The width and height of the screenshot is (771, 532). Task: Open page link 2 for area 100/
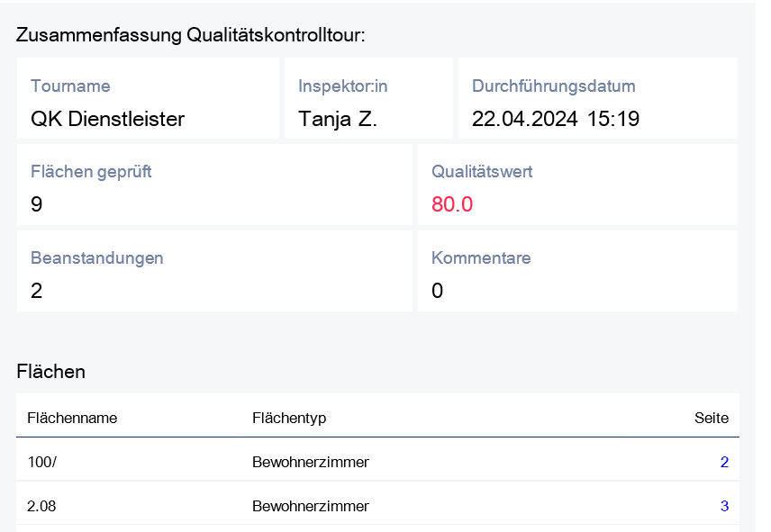pos(724,463)
